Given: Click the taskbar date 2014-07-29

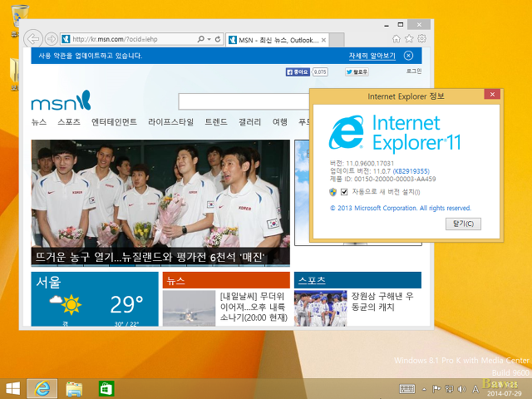Looking at the screenshot, I should click(x=505, y=393).
